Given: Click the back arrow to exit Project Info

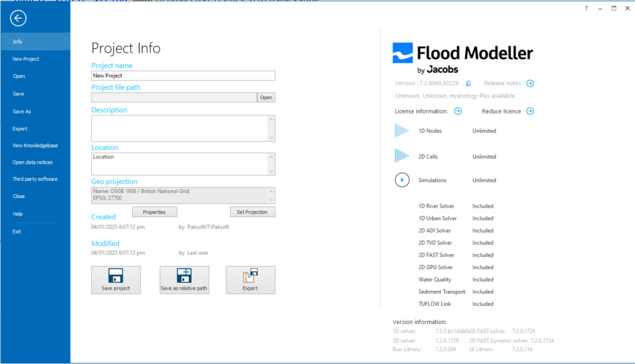Looking at the screenshot, I should [17, 18].
